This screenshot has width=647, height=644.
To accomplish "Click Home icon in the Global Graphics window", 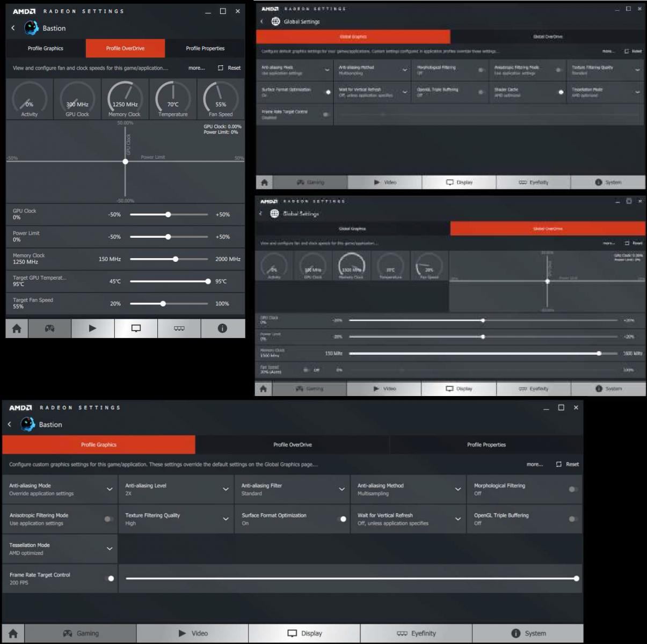I will (x=264, y=182).
